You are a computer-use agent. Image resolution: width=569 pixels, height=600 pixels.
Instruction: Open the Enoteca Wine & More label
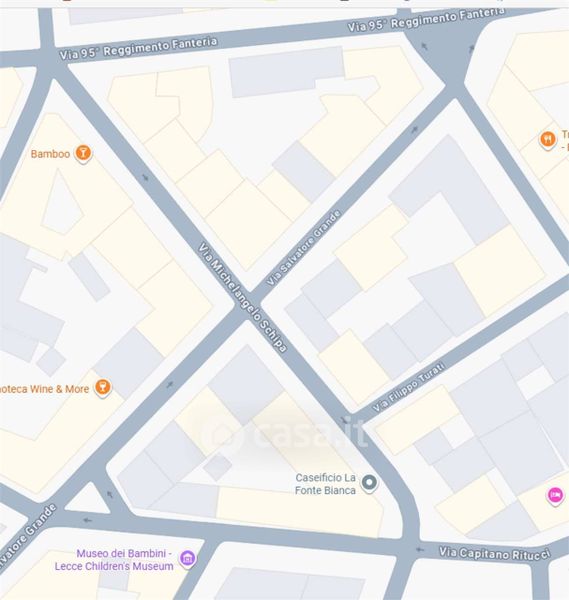(44, 389)
